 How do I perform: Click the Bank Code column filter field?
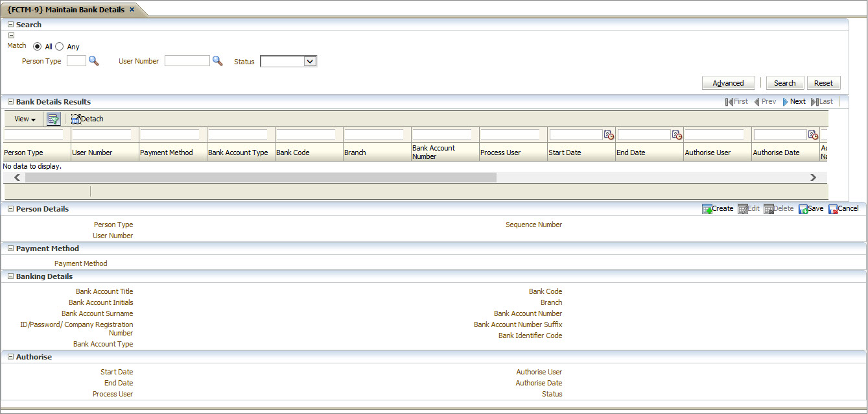306,135
